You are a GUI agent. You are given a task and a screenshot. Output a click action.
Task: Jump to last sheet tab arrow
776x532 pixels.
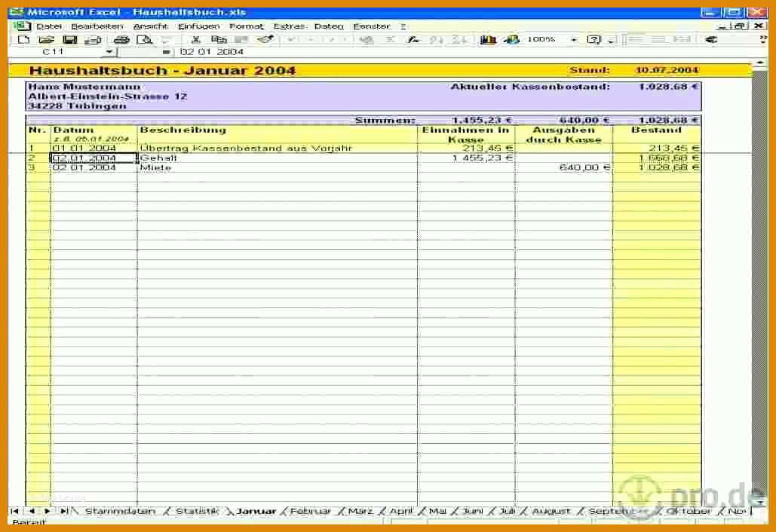click(64, 511)
